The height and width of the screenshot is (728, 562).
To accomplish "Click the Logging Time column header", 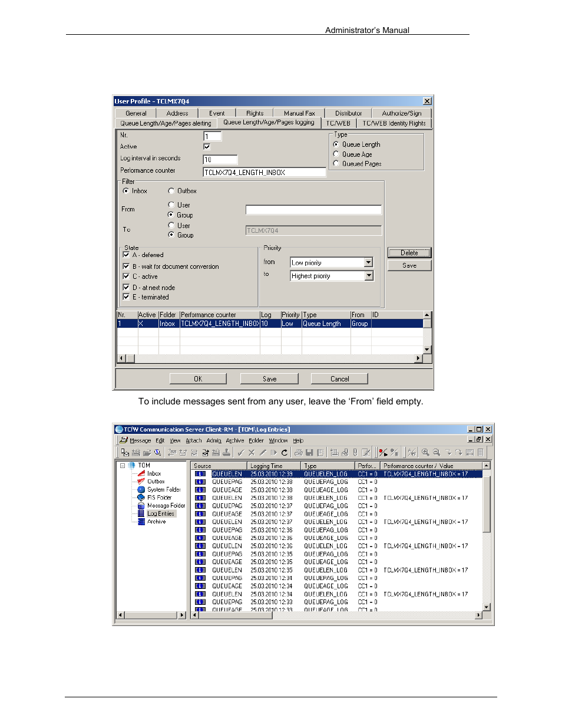I will 275,466.
